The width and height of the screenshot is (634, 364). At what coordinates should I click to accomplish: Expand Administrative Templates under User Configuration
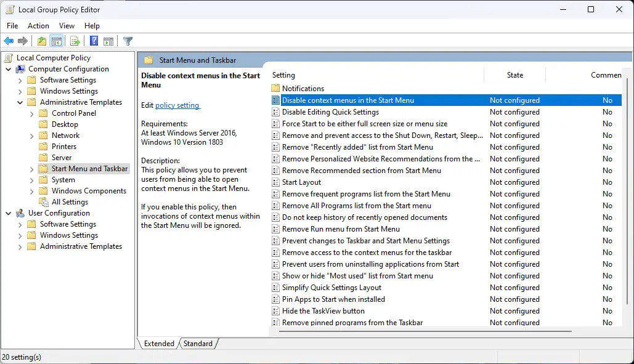20,246
